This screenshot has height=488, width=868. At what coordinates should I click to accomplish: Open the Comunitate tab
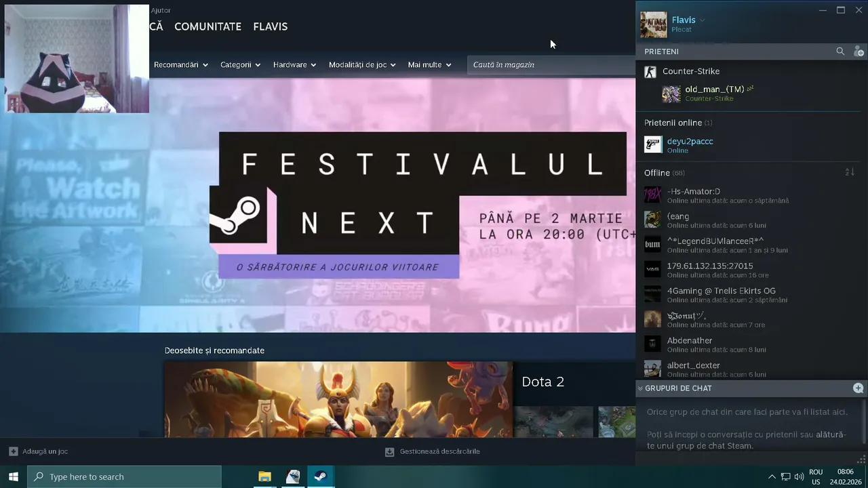(208, 26)
